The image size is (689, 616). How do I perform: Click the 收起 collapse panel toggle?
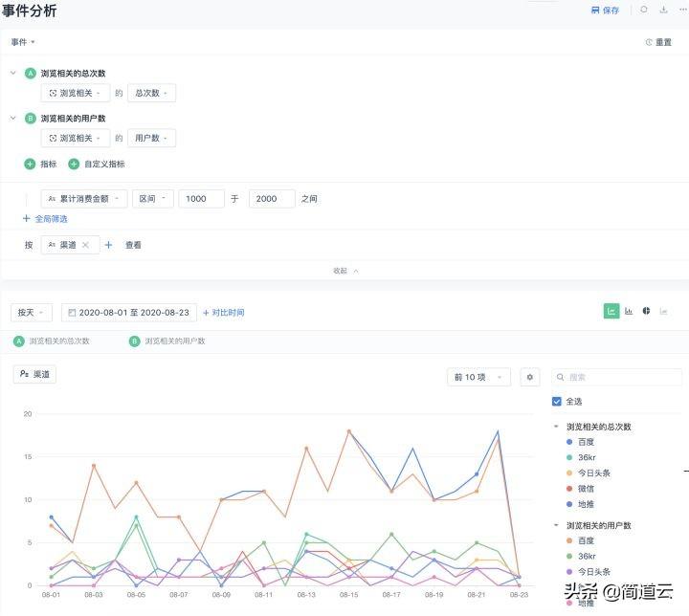click(x=345, y=271)
